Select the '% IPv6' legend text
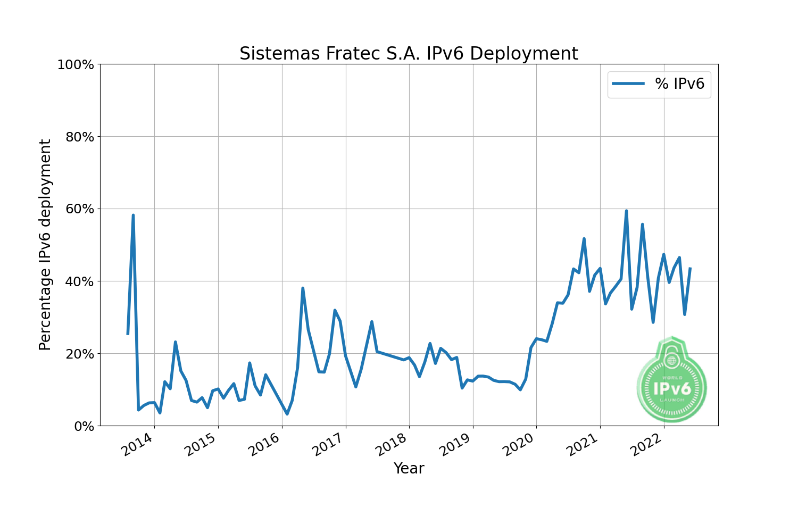Screen dimensions: 798x532 click(679, 84)
